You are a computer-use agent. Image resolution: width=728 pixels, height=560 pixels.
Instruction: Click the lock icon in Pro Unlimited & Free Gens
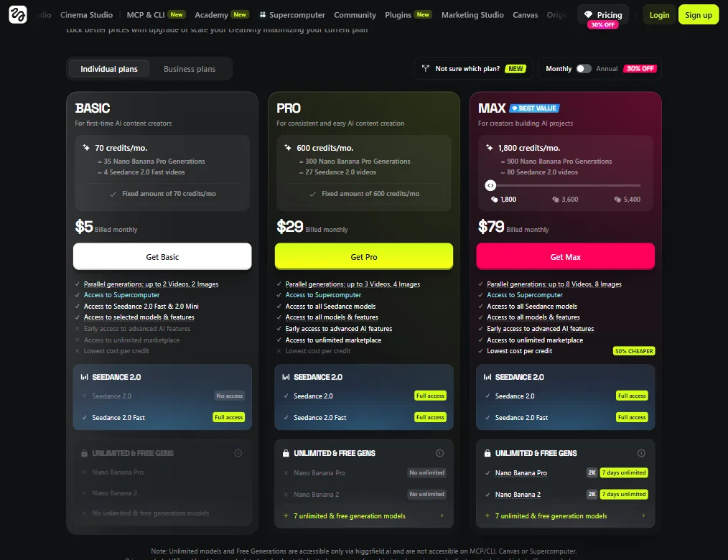286,453
